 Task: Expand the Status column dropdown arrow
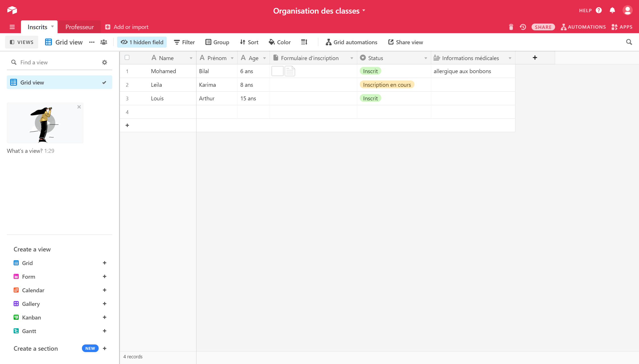click(426, 58)
